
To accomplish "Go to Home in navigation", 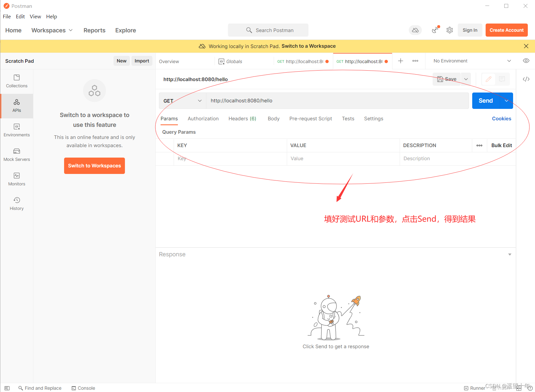I will tap(13, 30).
